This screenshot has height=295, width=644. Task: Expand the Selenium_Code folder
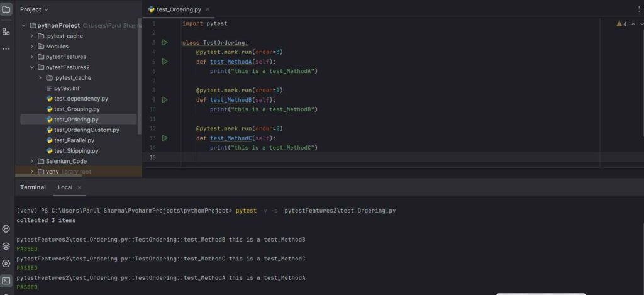point(31,161)
